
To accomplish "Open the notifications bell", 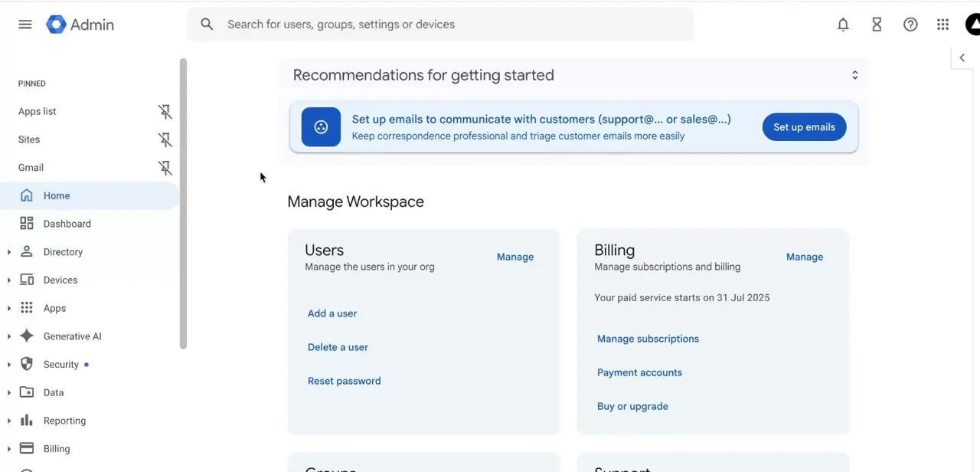I will tap(843, 25).
